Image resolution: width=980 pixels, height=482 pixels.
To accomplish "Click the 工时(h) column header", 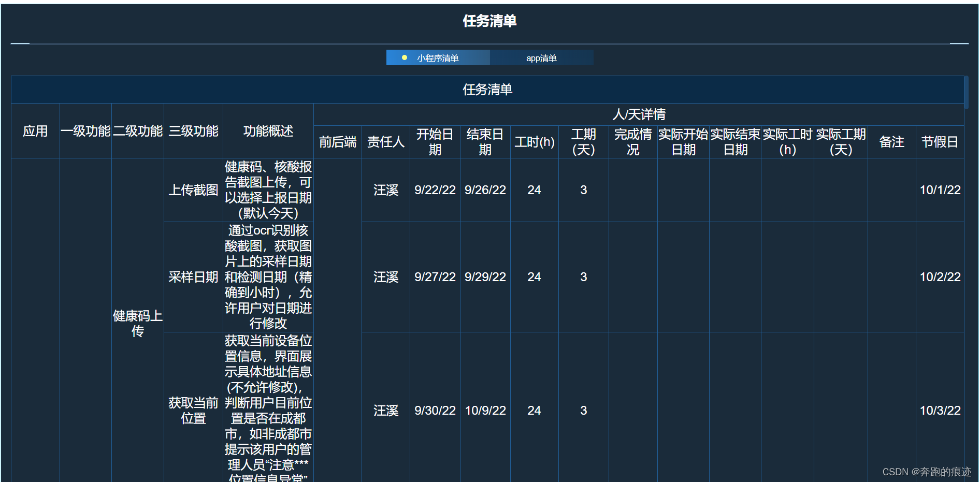I will [x=535, y=142].
